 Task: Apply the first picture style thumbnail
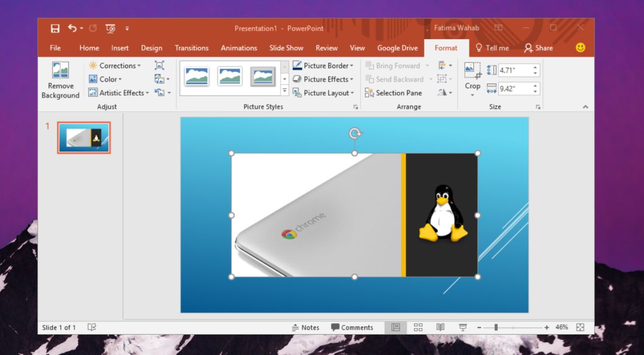coord(196,77)
